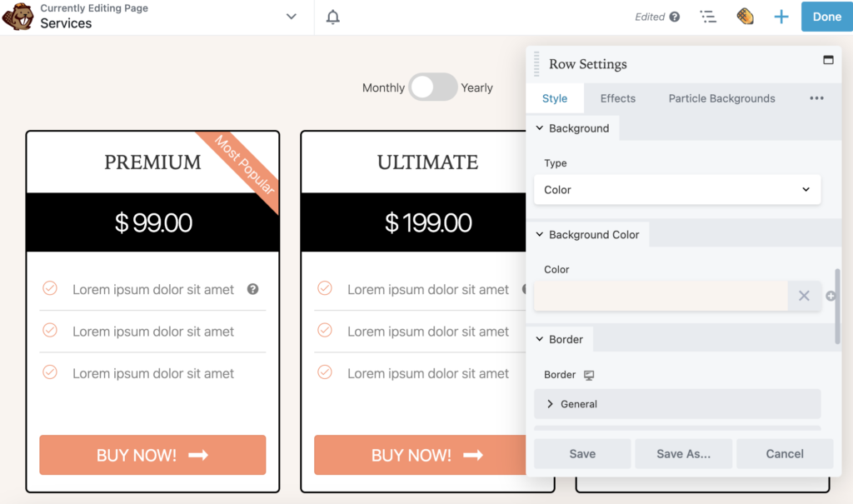853x504 pixels.
Task: Clear the background color with the X
Action: [803, 296]
